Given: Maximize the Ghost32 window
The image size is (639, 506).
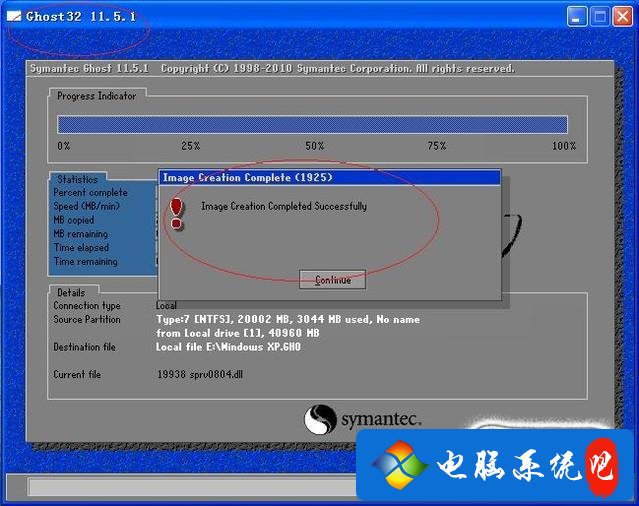Looking at the screenshot, I should (600, 17).
